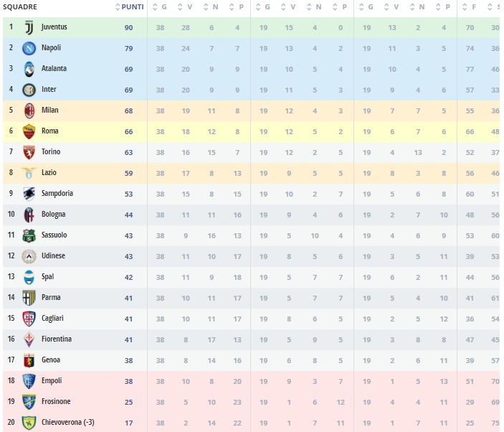Click the Sampdoria team crest

pyautogui.click(x=29, y=194)
